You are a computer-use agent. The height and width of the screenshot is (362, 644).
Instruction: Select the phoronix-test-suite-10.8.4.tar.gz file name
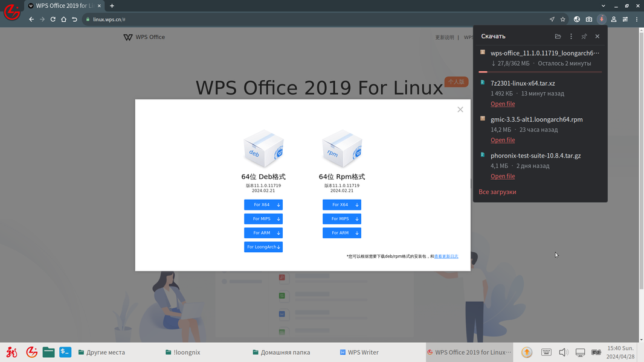pos(536,156)
